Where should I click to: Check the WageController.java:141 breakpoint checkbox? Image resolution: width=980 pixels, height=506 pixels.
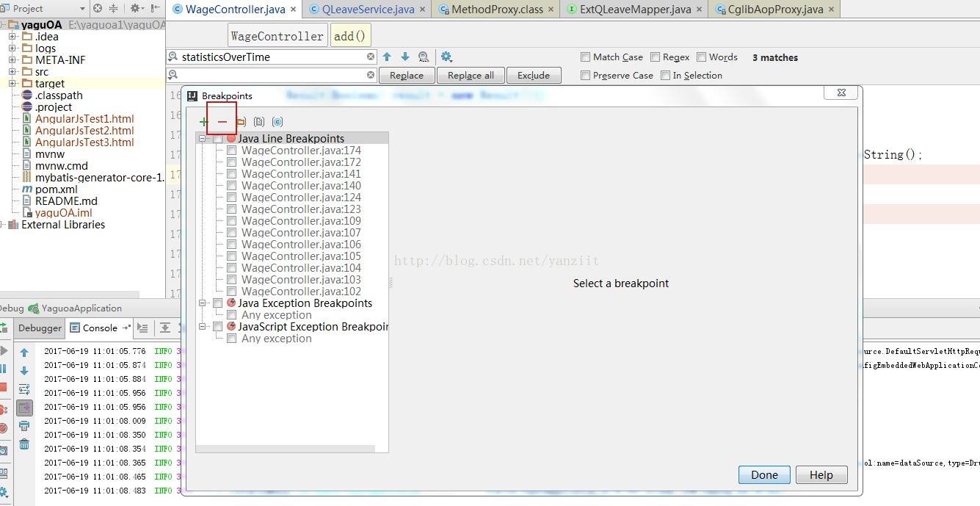pyautogui.click(x=231, y=174)
